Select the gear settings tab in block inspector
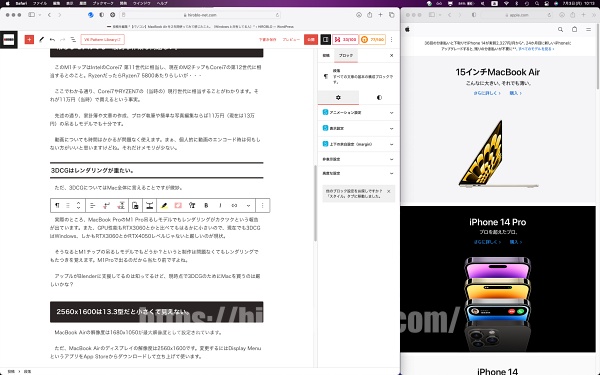Image resolution: width=600 pixels, height=375 pixels. [x=338, y=98]
